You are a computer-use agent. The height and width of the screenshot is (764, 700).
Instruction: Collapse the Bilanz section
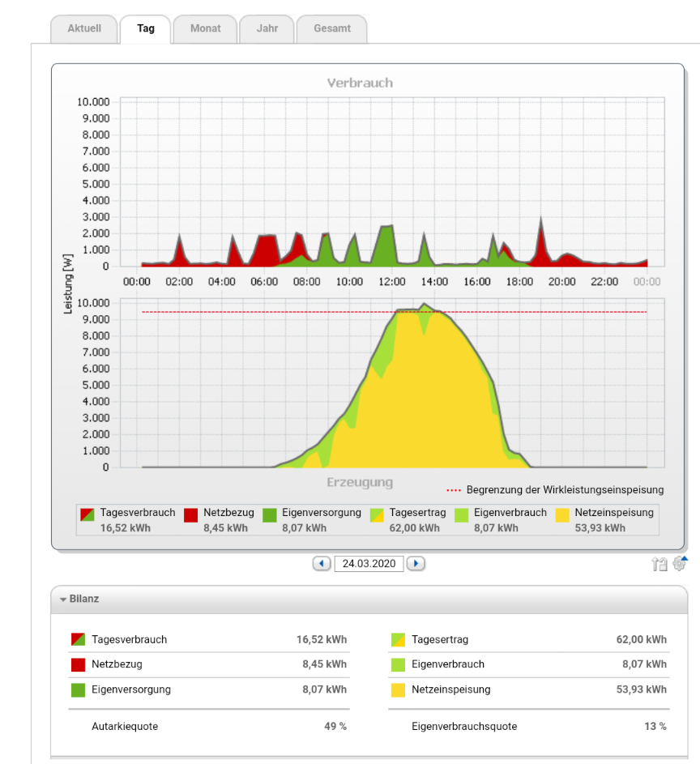point(63,600)
